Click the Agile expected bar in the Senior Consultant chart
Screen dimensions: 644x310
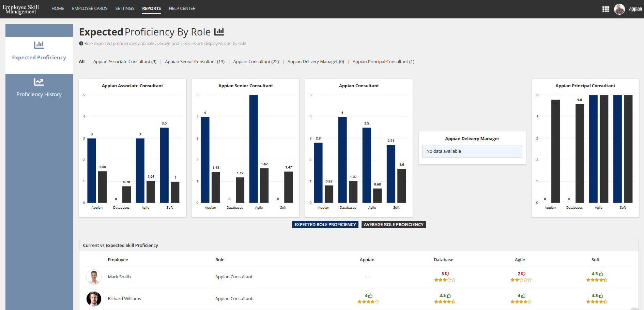(x=254, y=149)
